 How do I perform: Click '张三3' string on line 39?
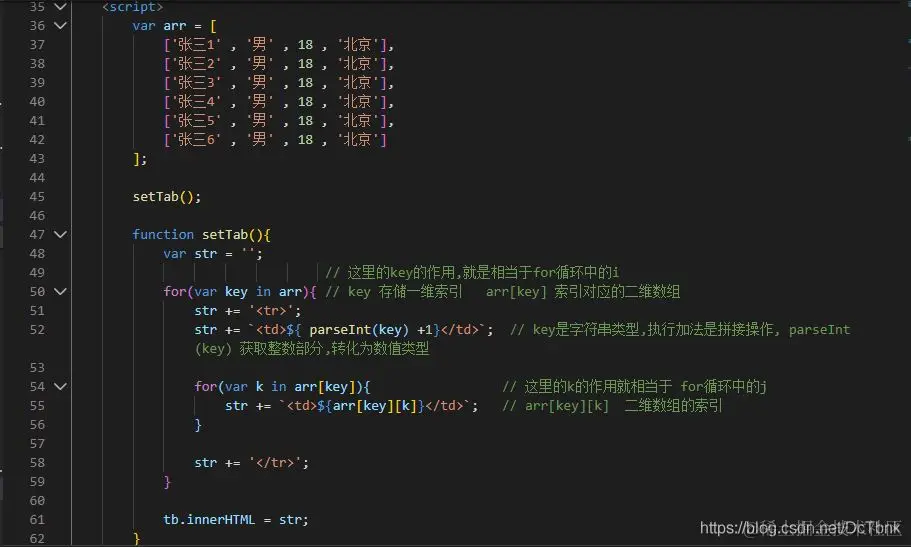tap(196, 83)
